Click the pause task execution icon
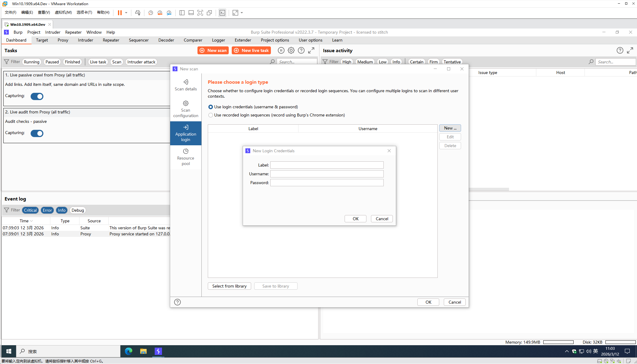 tap(281, 50)
